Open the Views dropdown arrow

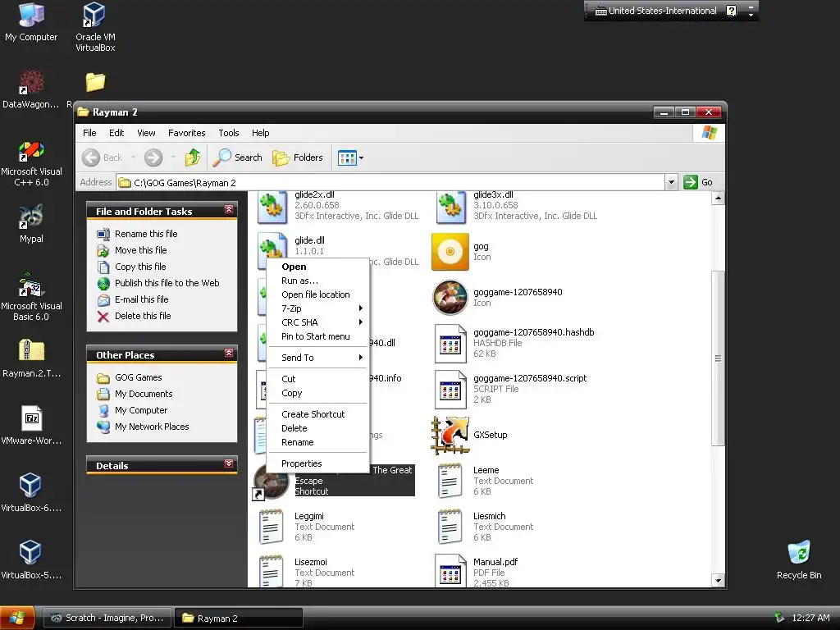tap(361, 157)
